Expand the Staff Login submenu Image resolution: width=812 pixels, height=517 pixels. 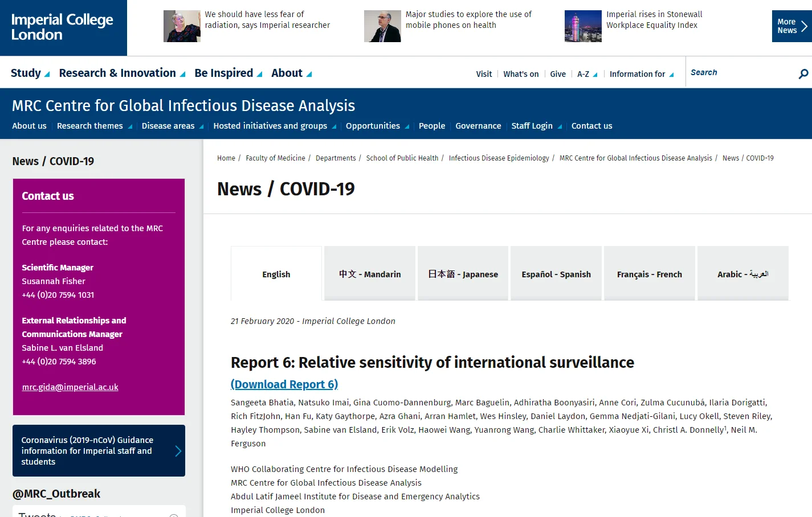point(537,126)
